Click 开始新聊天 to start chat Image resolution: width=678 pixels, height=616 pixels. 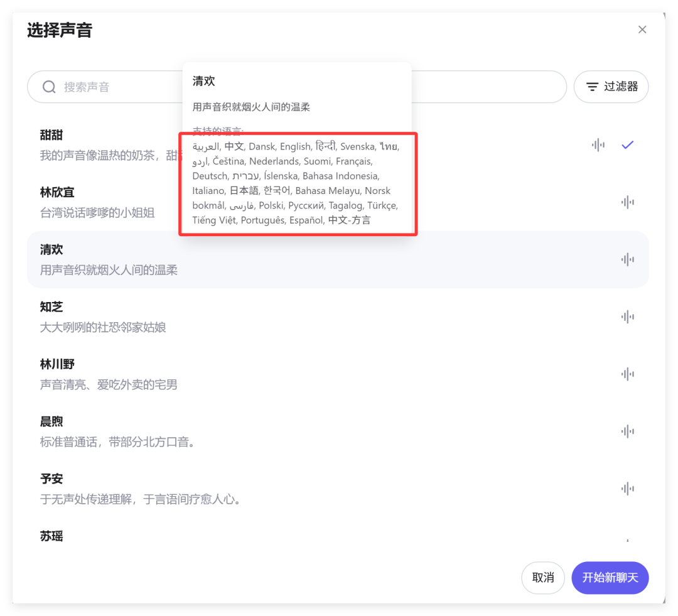pos(610,578)
